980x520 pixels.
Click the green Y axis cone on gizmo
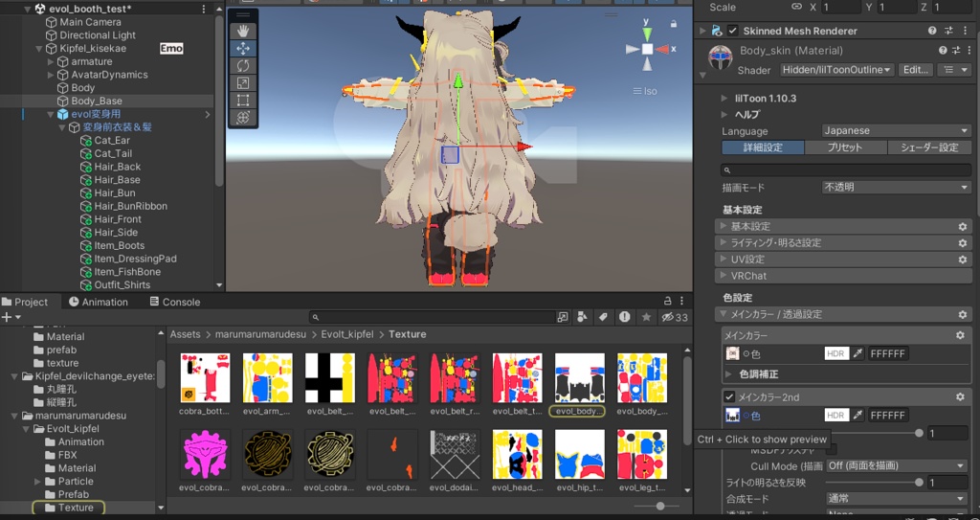click(648, 34)
